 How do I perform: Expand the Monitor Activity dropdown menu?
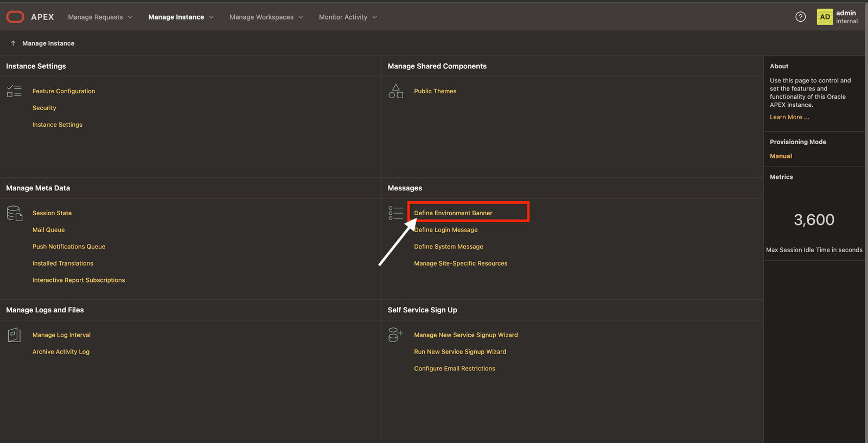pyautogui.click(x=347, y=17)
